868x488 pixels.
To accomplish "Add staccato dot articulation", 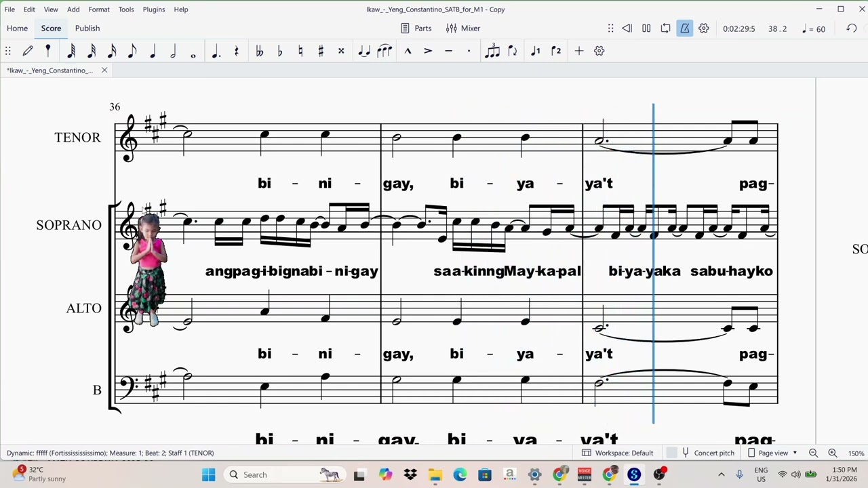I will 469,51.
